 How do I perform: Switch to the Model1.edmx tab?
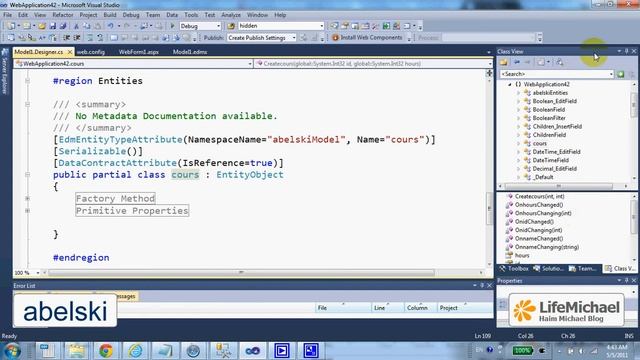point(190,52)
